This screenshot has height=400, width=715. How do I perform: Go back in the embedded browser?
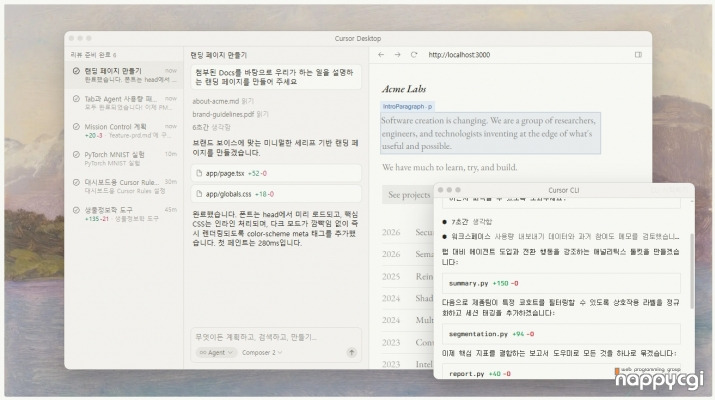381,55
